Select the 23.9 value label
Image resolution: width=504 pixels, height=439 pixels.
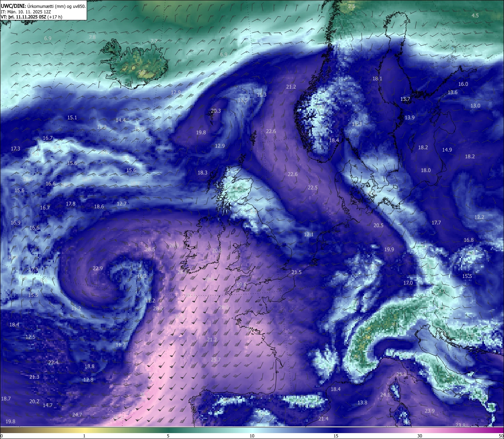[x=430, y=411]
